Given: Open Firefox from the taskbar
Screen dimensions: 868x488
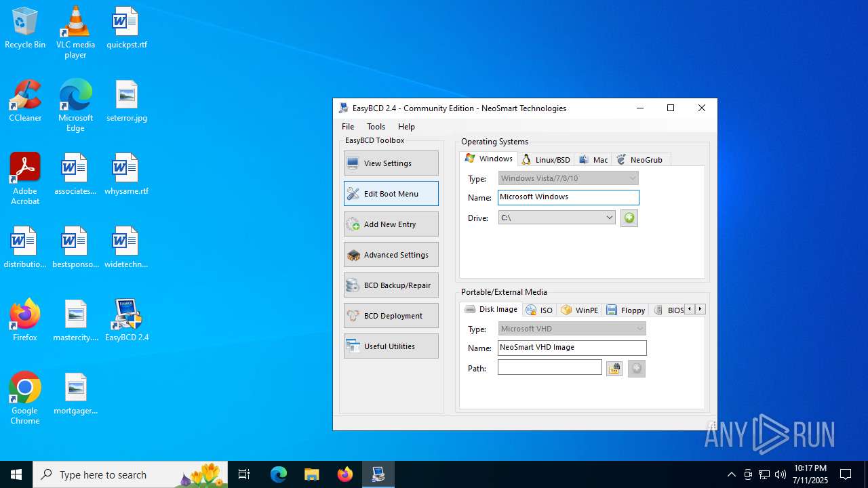Looking at the screenshot, I should click(x=345, y=474).
